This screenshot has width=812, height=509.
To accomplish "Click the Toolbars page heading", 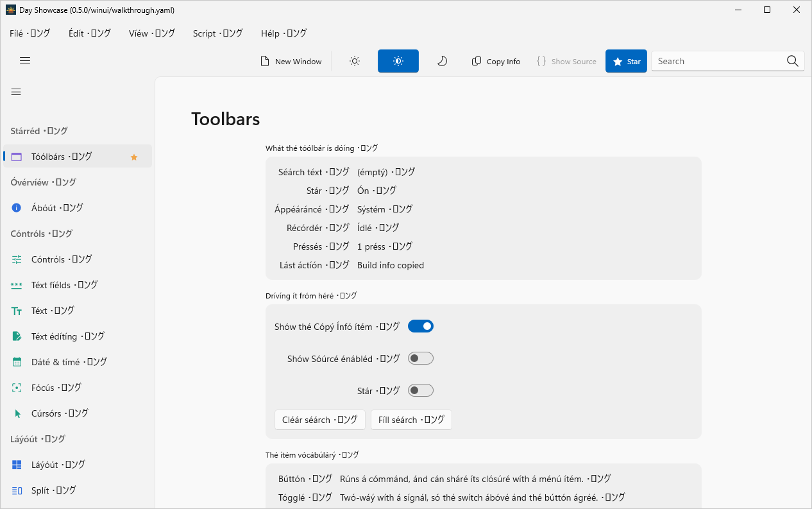I will tap(226, 119).
